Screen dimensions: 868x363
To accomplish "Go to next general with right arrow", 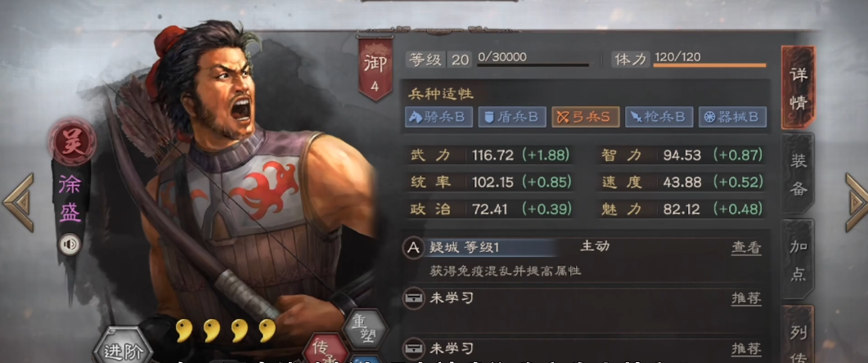I will (856, 202).
